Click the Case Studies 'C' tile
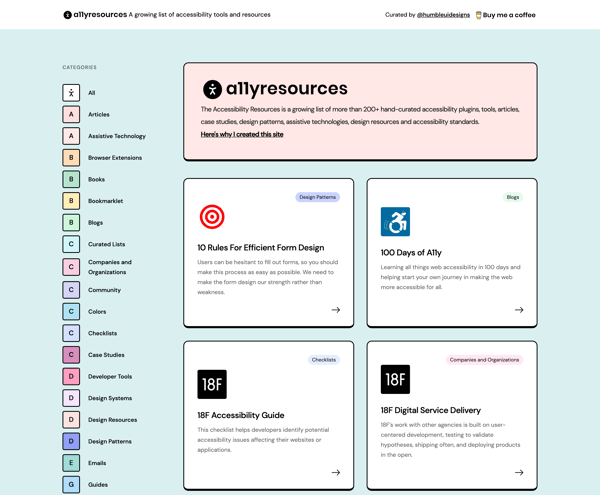 [71, 355]
